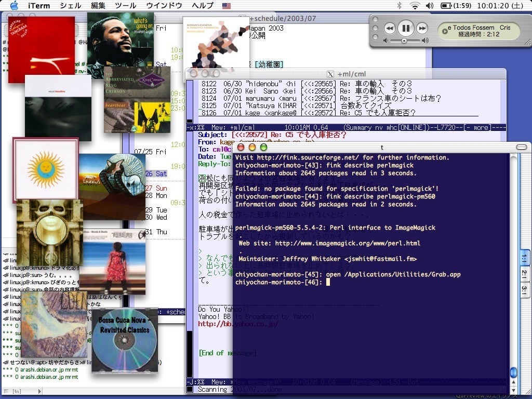Select the 3:1 zoom tab in QuPreview

tap(525, 290)
